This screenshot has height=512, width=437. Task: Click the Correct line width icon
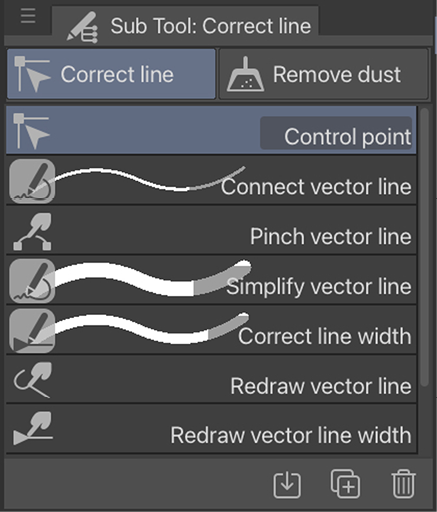pos(32,331)
